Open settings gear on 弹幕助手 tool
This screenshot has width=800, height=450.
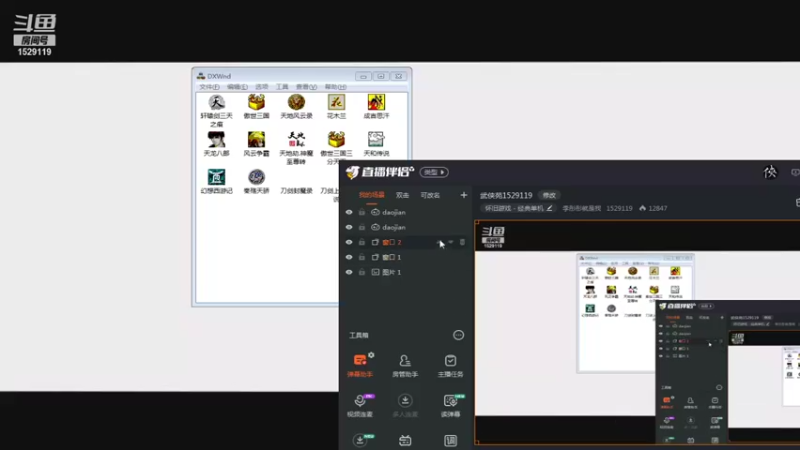(x=371, y=355)
